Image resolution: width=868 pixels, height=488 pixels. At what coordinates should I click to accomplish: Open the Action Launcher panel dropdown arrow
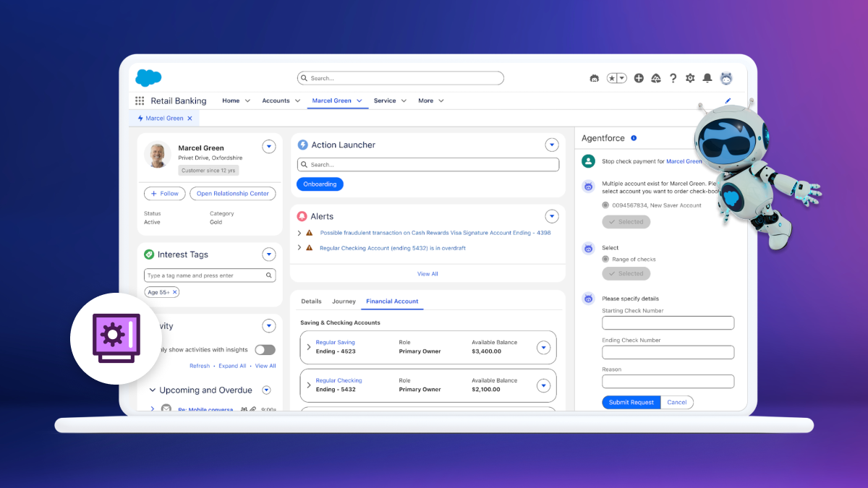[552, 145]
